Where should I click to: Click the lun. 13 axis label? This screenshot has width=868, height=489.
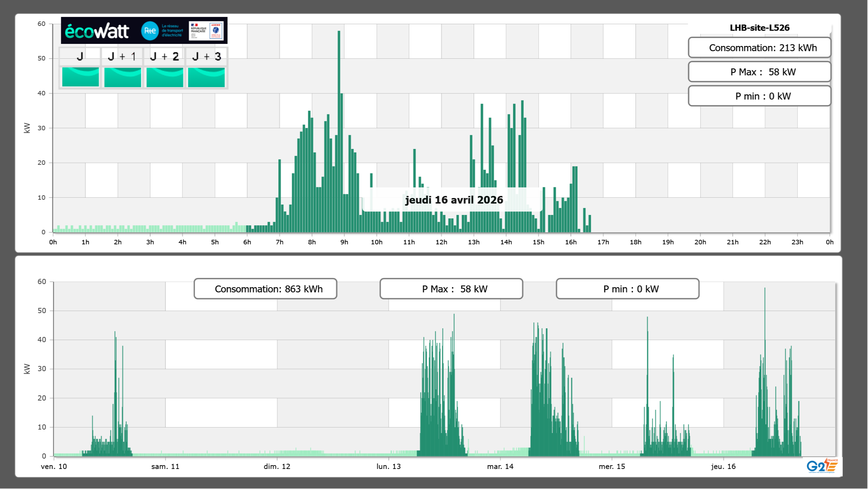point(389,467)
